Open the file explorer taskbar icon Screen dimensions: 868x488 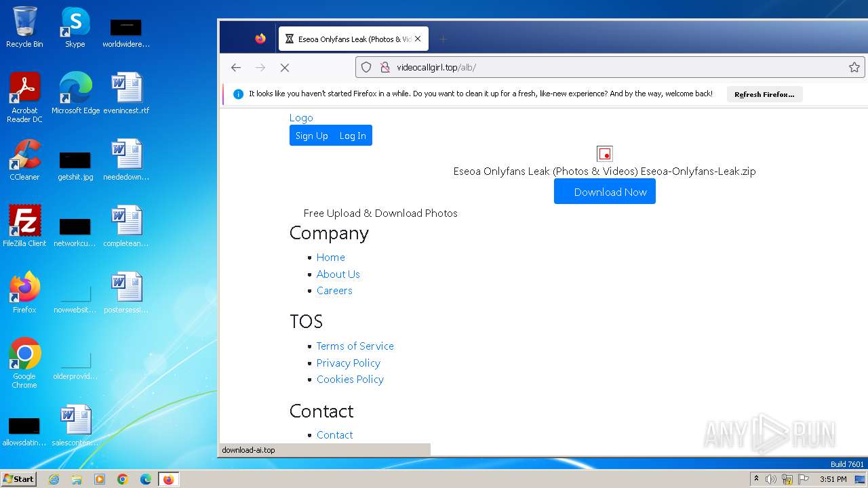(77, 479)
